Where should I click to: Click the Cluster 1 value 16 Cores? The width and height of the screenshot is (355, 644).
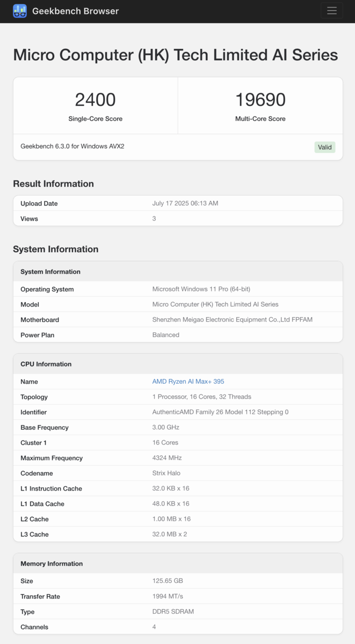(x=165, y=443)
